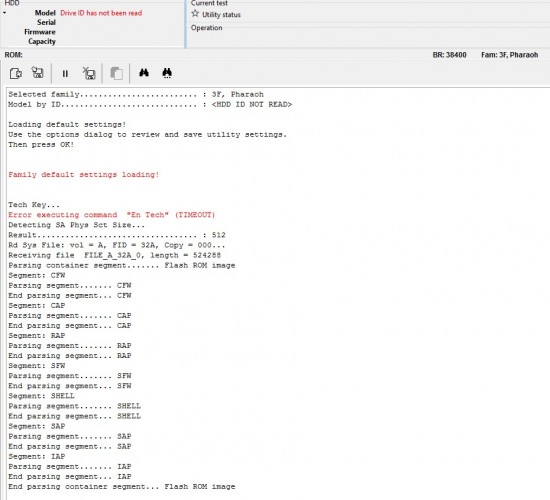
Task: Open find using first binoculars icon
Action: tap(144, 73)
